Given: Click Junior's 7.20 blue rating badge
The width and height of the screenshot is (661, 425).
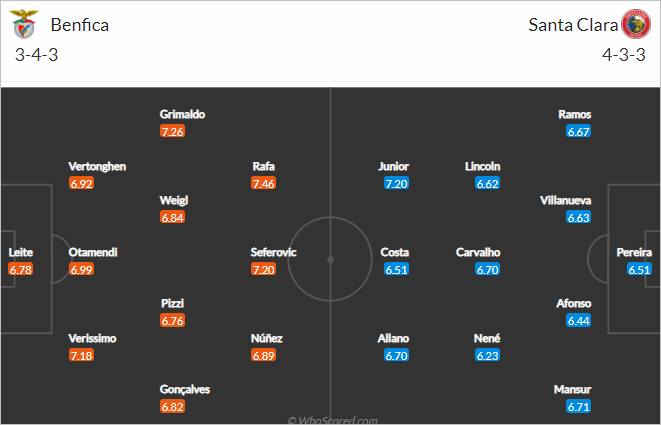Looking at the screenshot, I should [396, 183].
